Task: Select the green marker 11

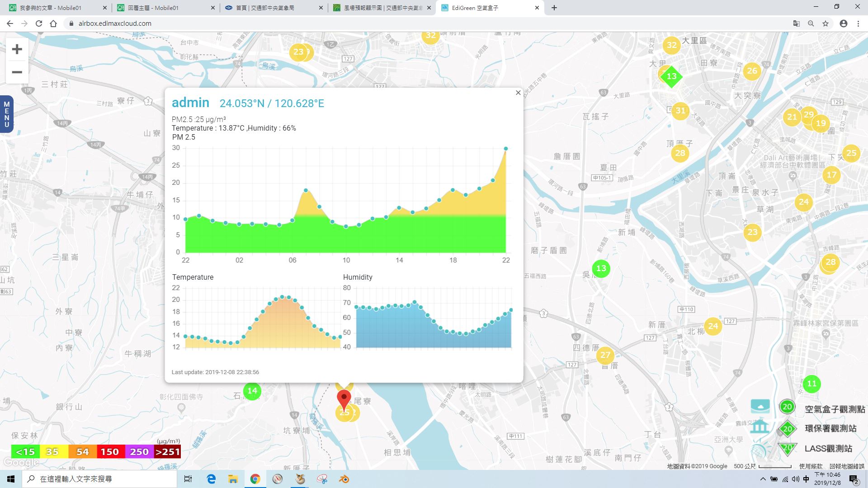Action: [812, 384]
